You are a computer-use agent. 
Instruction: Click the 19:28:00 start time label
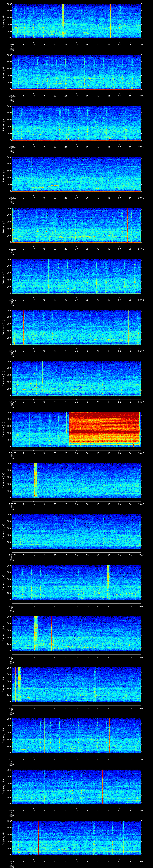click(x=12, y=657)
